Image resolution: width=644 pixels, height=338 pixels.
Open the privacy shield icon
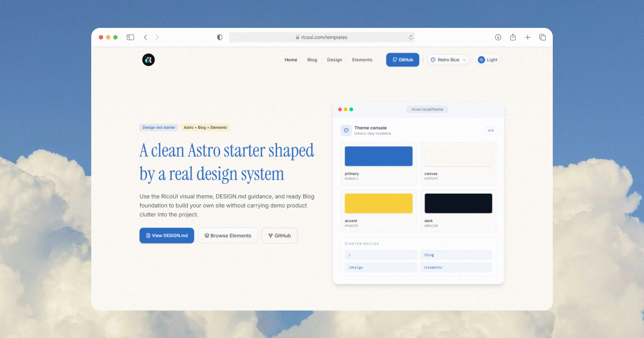click(219, 38)
